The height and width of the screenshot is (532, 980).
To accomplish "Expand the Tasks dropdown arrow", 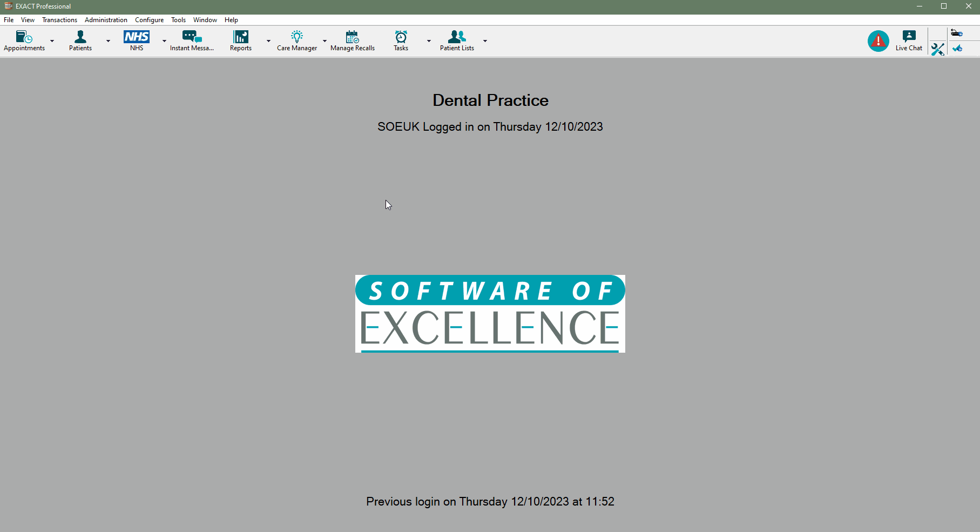I will pyautogui.click(x=429, y=41).
